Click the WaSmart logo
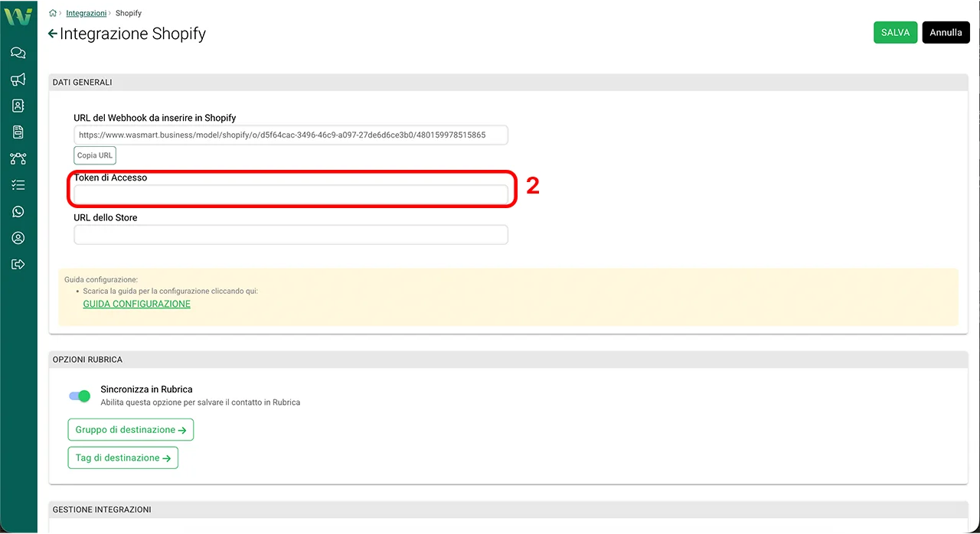The width and height of the screenshot is (980, 534). coord(18,17)
